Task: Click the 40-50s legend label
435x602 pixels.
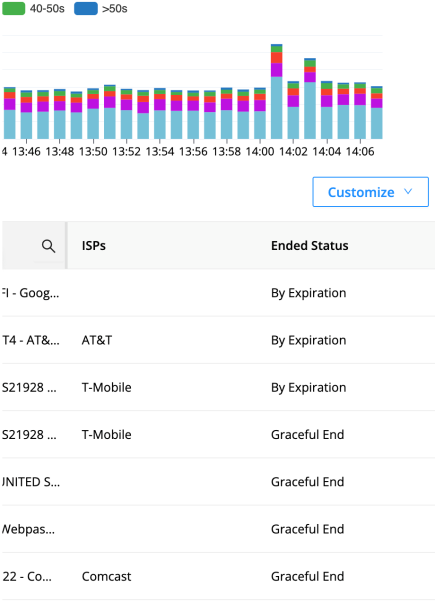Action: pos(47,8)
